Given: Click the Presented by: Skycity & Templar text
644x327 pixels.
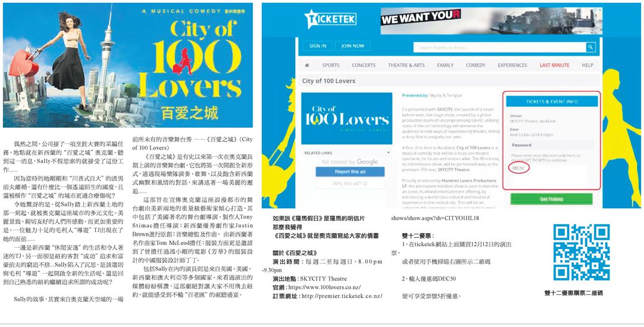Looking at the screenshot, I should (432, 95).
